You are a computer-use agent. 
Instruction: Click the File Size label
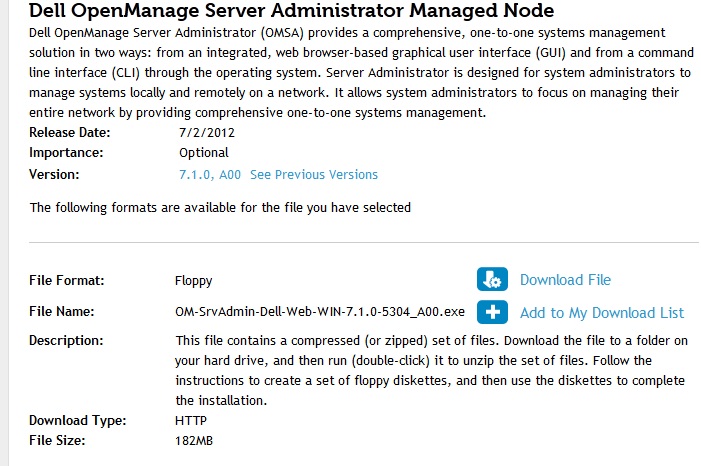57,440
